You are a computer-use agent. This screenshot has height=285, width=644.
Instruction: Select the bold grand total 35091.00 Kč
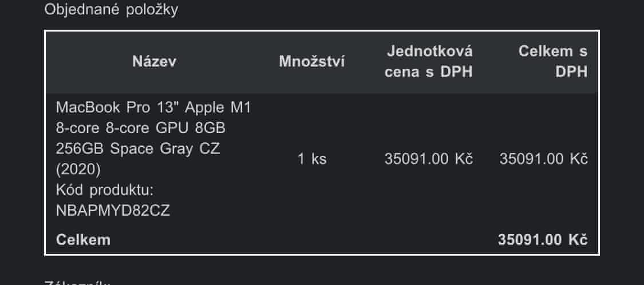(x=543, y=240)
